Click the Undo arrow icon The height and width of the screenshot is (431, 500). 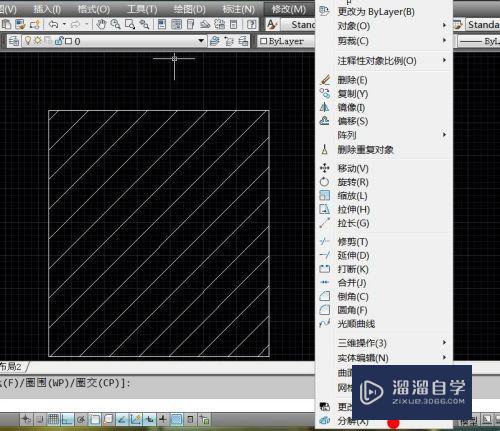click(53, 24)
